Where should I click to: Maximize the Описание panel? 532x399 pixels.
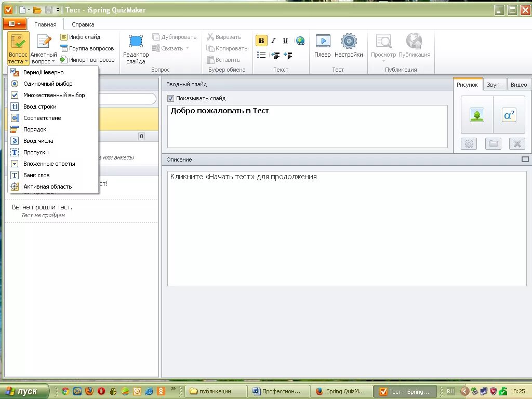tap(525, 159)
